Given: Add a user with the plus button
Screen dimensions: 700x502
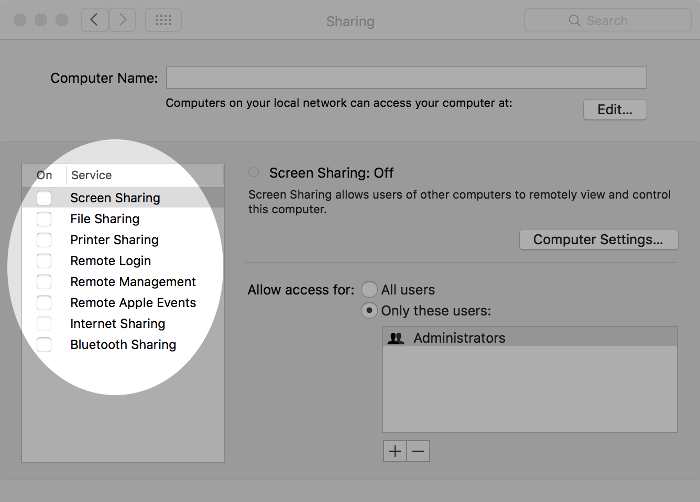Looking at the screenshot, I should (x=395, y=451).
